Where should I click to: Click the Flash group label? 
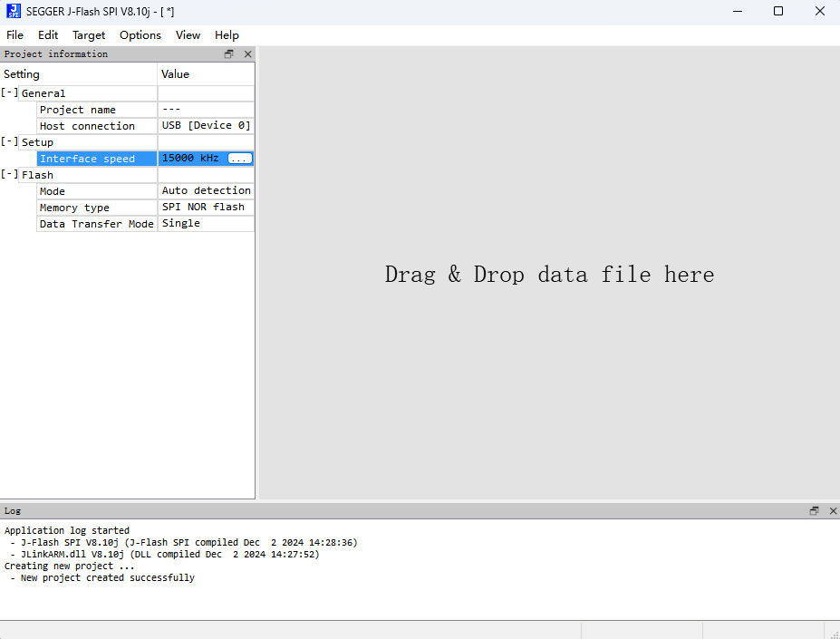click(x=37, y=175)
